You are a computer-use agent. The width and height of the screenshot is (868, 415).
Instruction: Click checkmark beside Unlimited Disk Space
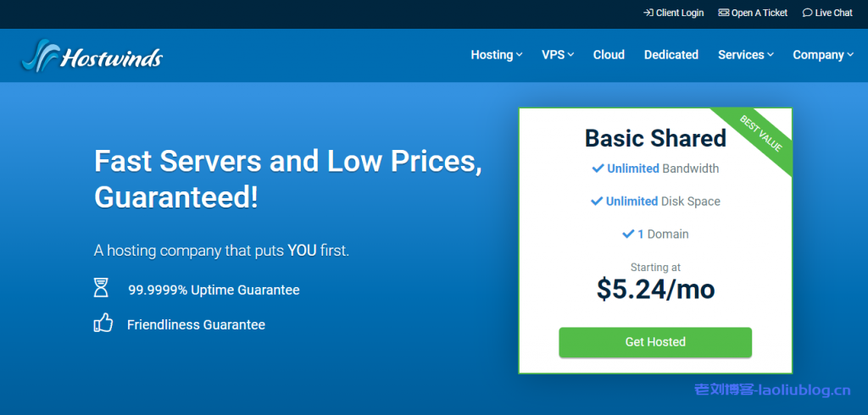tap(596, 202)
